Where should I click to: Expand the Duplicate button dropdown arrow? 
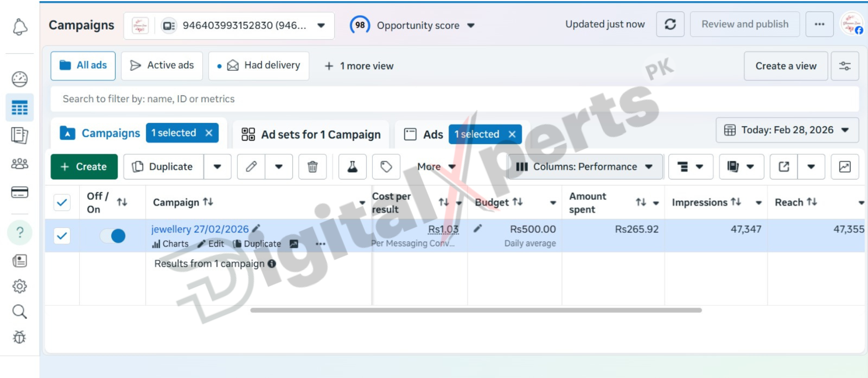click(217, 167)
